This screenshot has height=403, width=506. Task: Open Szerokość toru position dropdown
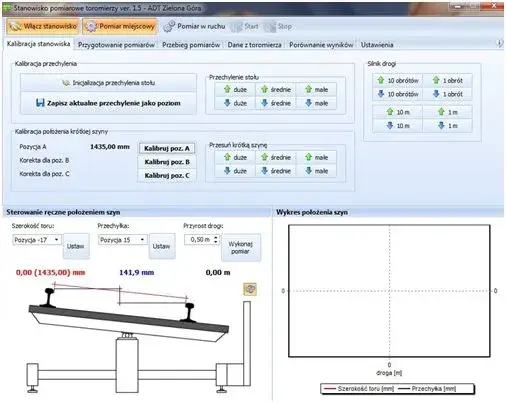click(x=37, y=240)
